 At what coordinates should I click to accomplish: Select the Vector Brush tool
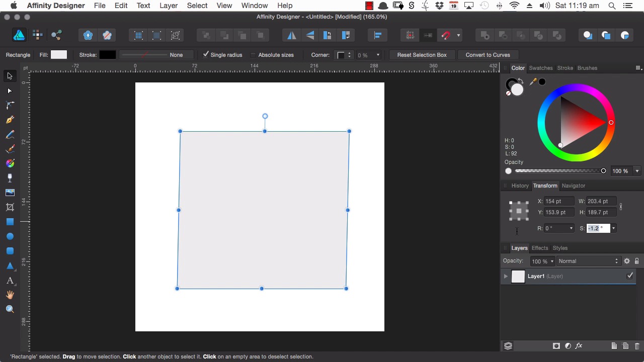pos(10,149)
